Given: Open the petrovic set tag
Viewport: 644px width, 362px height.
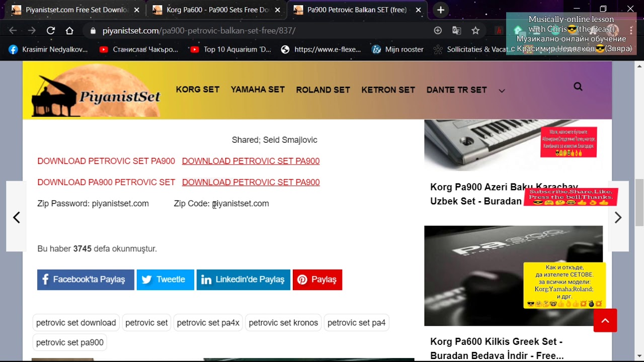Looking at the screenshot, I should point(146,323).
